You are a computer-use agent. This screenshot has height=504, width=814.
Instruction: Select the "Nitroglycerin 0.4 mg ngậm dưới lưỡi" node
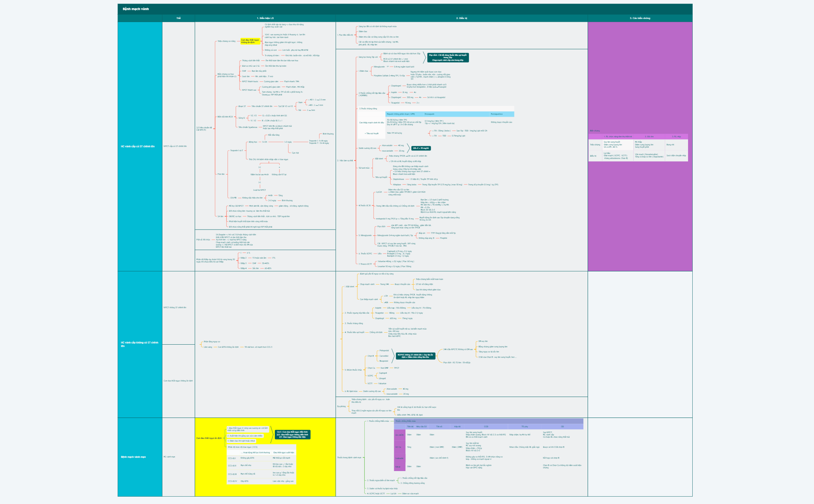[395, 235]
